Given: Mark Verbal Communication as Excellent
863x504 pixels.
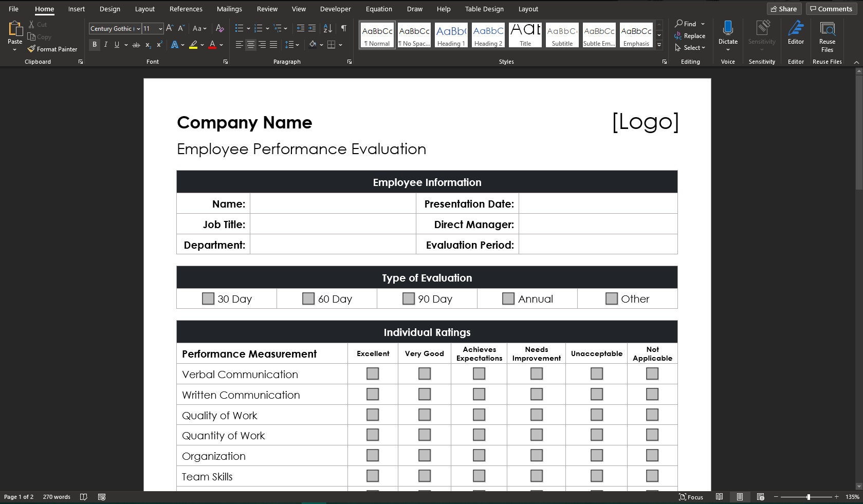Looking at the screenshot, I should 372,374.
